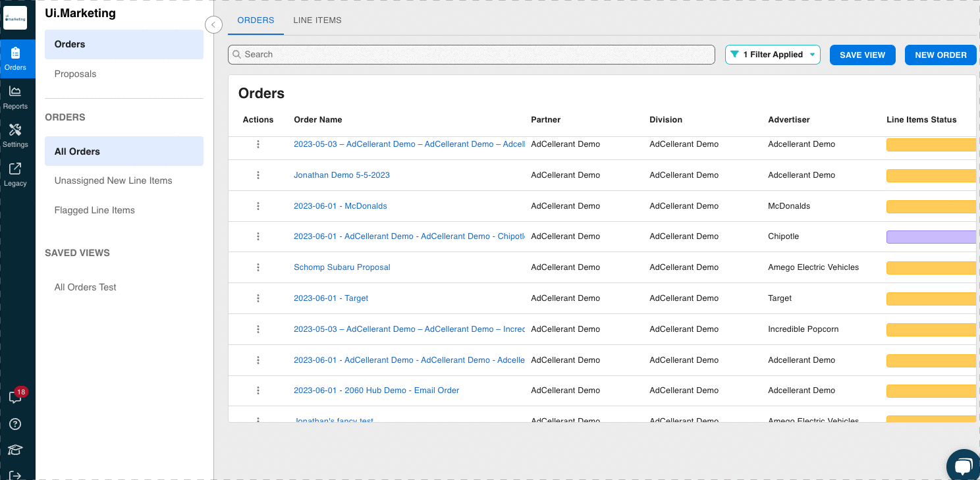Collapse the side panel with chevron

[213, 24]
